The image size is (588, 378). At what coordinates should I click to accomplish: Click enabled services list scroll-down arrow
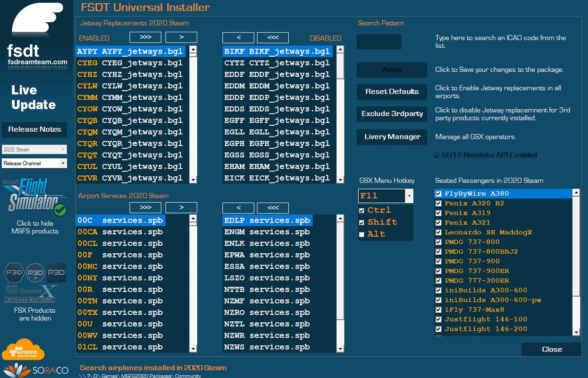[x=193, y=349]
